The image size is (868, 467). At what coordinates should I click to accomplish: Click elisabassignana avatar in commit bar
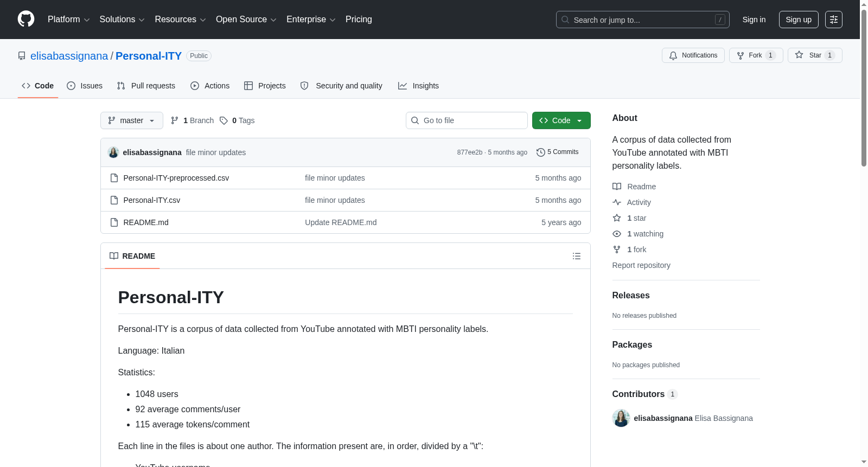tap(113, 152)
